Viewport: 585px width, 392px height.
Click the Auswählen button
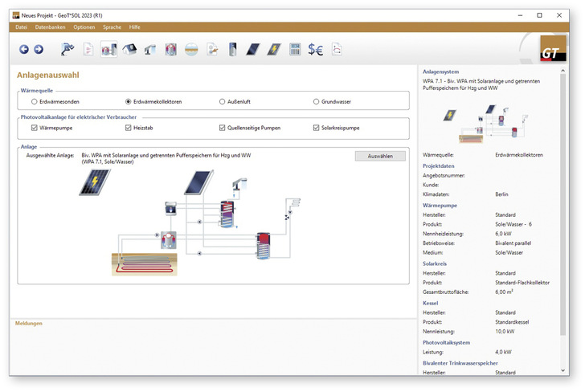[379, 156]
